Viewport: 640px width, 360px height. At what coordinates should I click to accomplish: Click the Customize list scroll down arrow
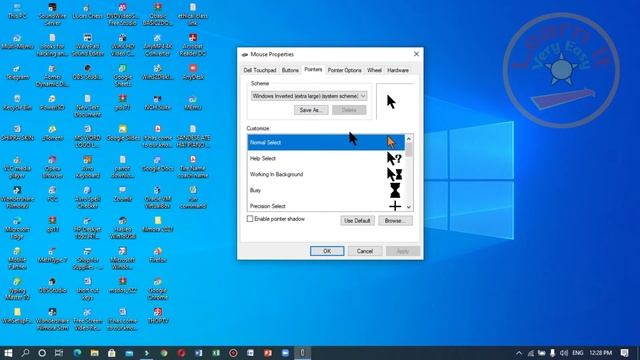(409, 207)
